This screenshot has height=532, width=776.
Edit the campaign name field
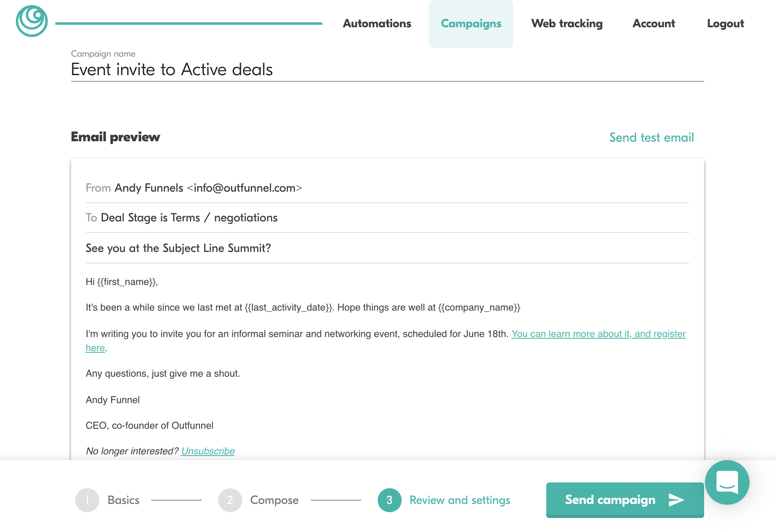(387, 69)
